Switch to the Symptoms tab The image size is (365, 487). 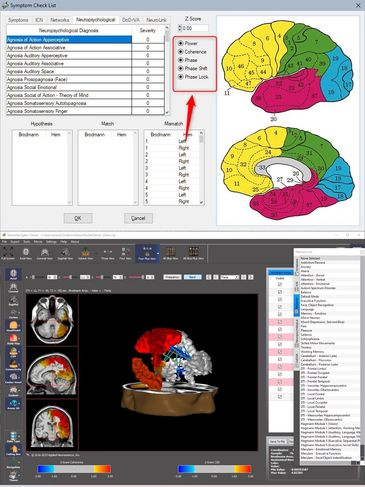[x=18, y=20]
